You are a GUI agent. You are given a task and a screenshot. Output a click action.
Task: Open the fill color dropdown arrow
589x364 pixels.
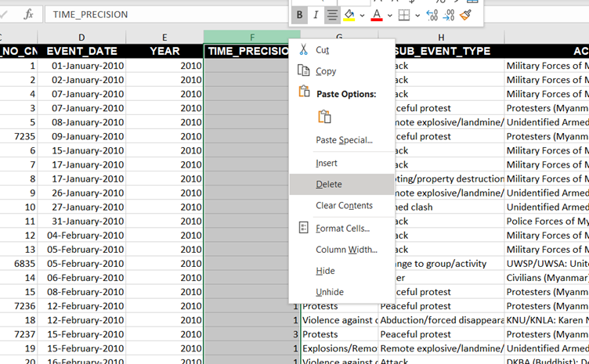coord(362,16)
